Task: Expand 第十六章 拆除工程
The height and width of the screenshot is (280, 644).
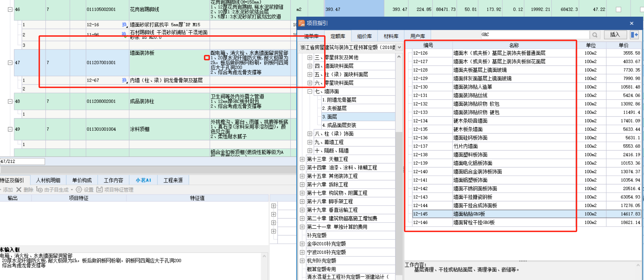Action: coord(302,184)
